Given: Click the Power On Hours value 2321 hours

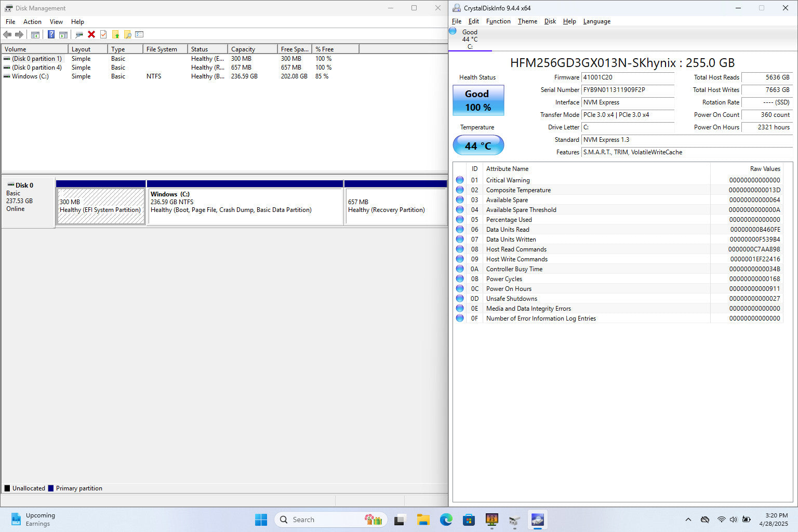Looking at the screenshot, I should tap(766, 127).
